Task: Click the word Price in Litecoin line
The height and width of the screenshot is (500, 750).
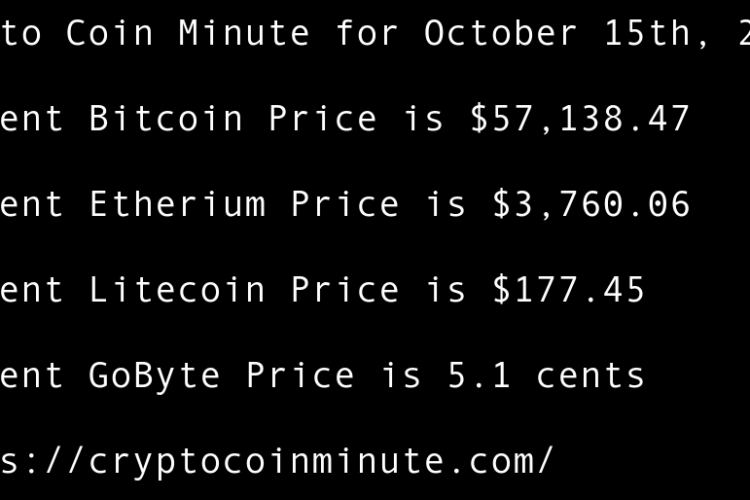Action: [x=345, y=291]
